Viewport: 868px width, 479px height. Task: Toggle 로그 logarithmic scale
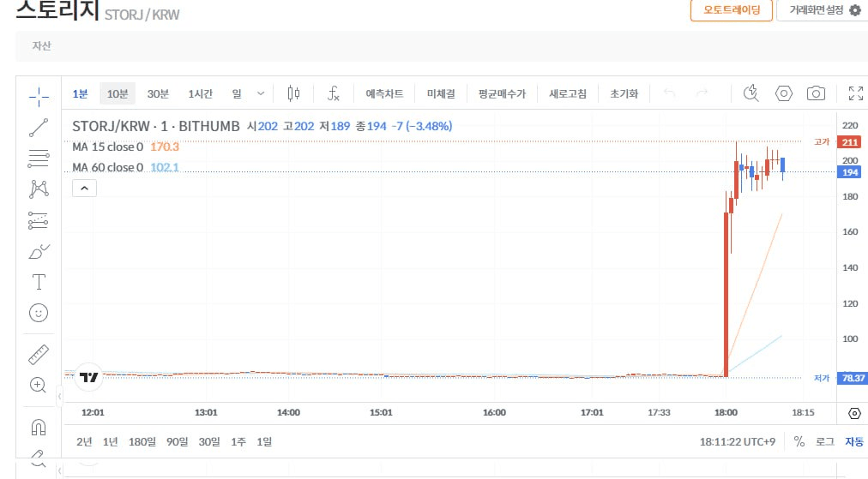click(x=824, y=441)
